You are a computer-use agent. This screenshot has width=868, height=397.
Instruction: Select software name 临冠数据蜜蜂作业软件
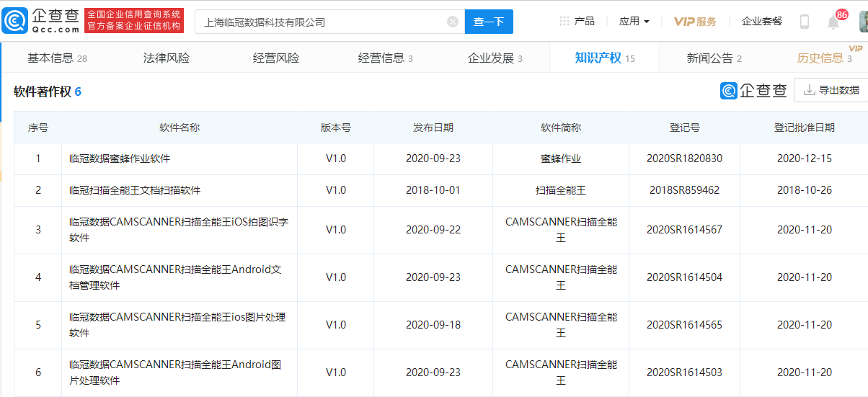click(x=120, y=159)
